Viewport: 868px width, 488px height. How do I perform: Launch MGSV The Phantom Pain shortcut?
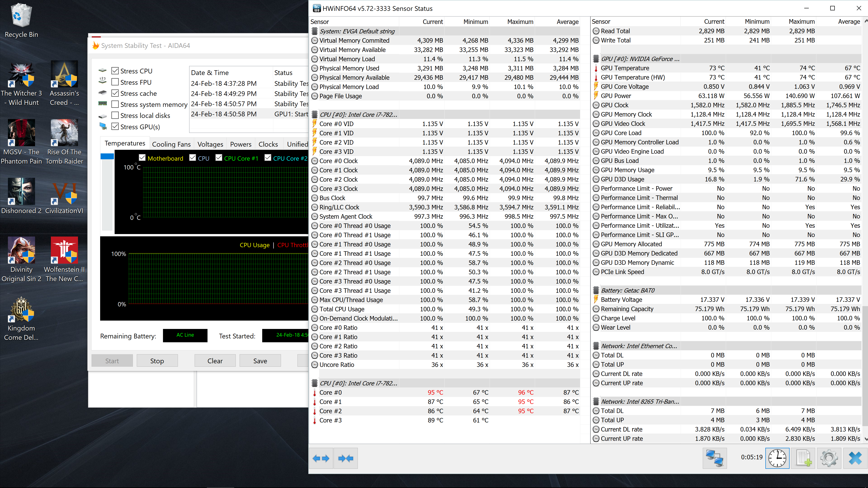(x=21, y=142)
